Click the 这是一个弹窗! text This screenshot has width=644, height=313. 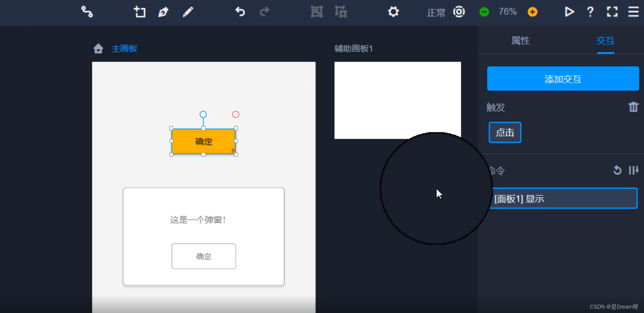[198, 220]
